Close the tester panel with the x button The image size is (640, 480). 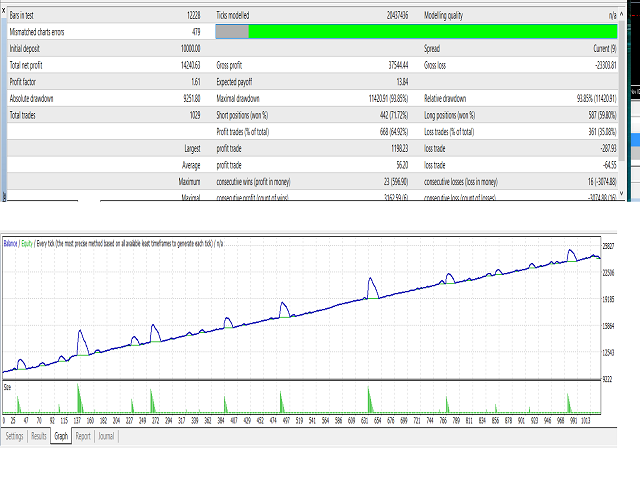4,11
